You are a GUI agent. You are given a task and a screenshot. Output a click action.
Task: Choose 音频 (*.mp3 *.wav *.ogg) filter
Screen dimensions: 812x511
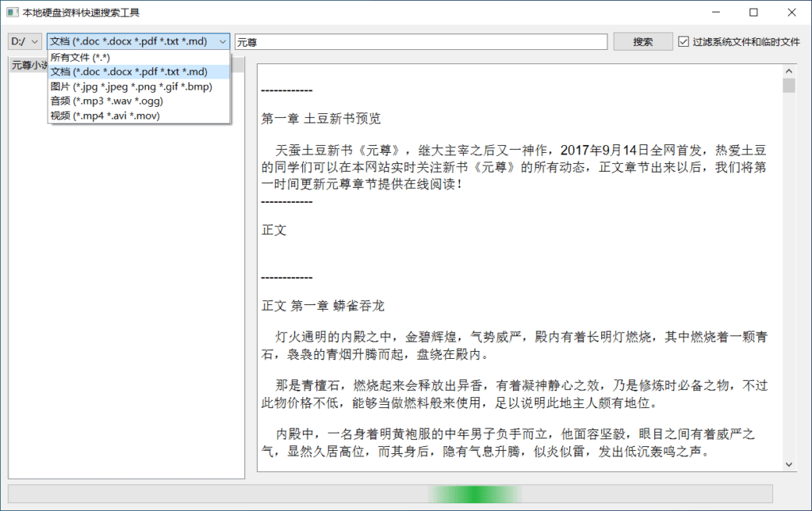(x=138, y=101)
